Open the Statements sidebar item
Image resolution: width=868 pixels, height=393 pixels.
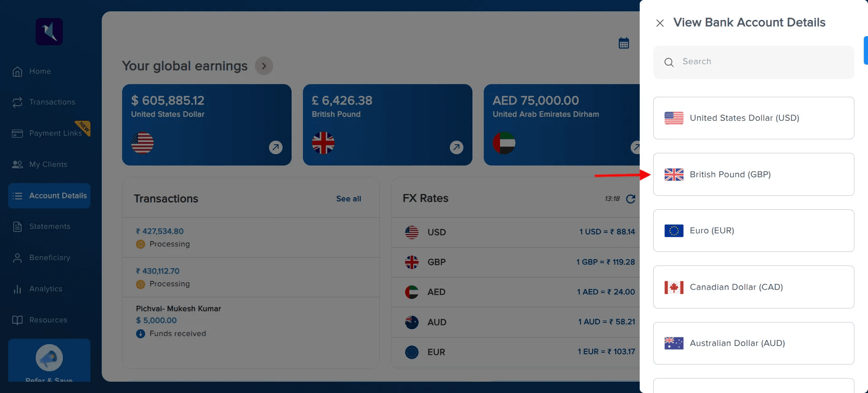50,227
